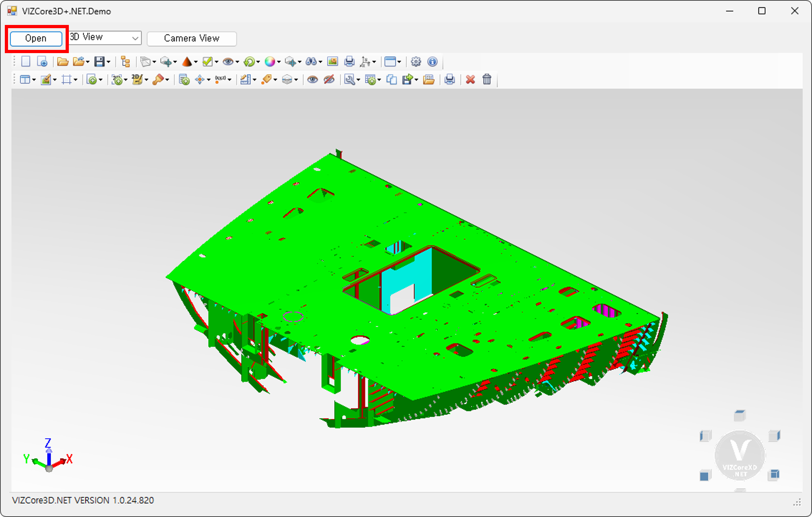Click the red X delete icon
812x517 pixels.
tap(470, 80)
